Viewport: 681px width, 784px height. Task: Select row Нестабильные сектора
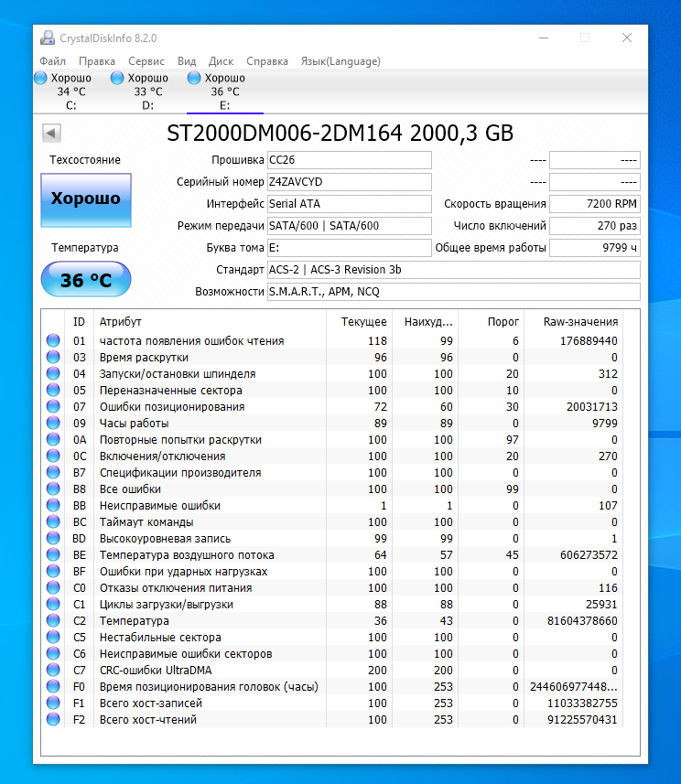pos(333,637)
